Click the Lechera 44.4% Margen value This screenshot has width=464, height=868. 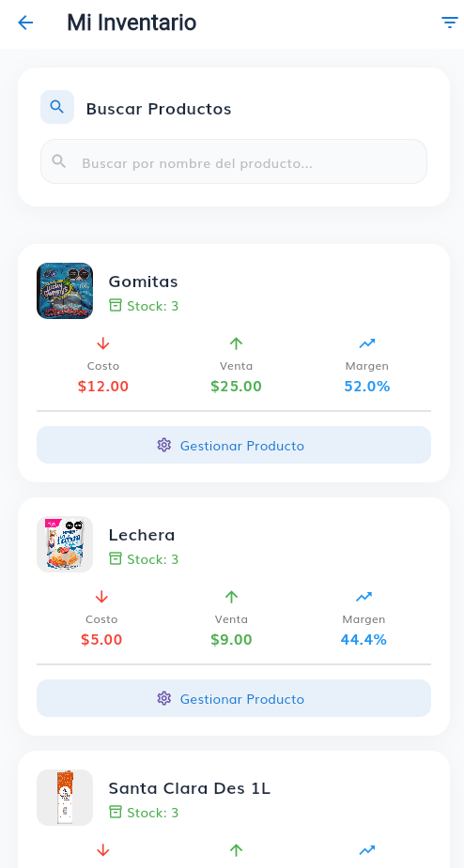pyautogui.click(x=363, y=640)
